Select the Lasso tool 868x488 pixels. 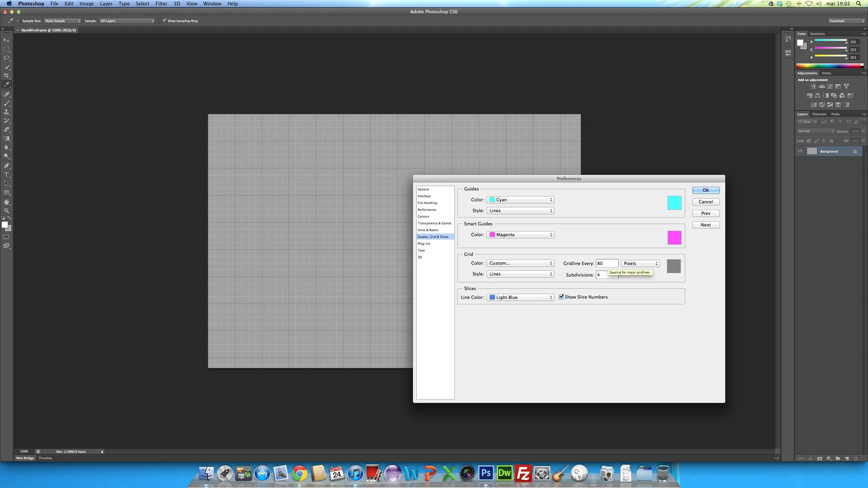(6, 58)
